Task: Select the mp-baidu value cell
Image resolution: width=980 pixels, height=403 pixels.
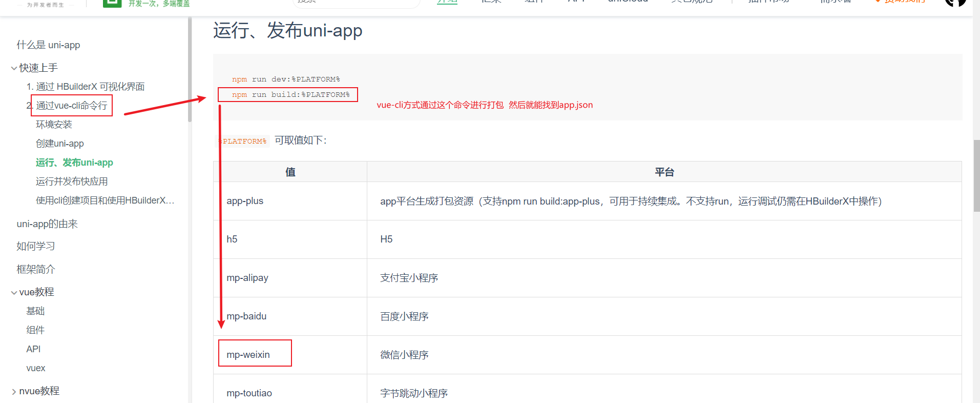Action: [x=290, y=316]
